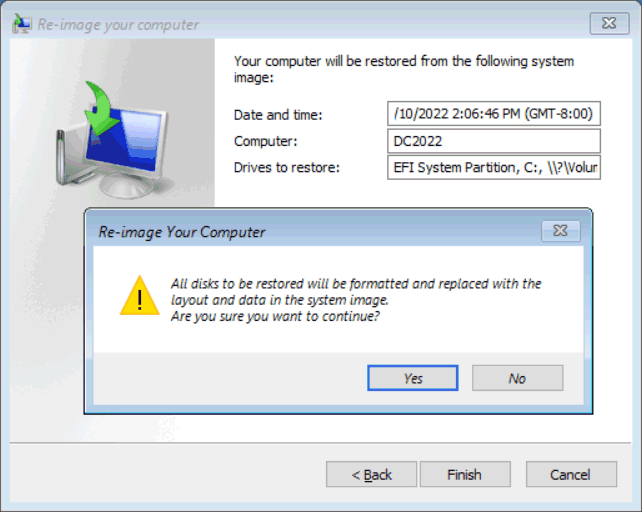The width and height of the screenshot is (642, 512).
Task: Click the 'Computer:' label
Action: tap(265, 141)
